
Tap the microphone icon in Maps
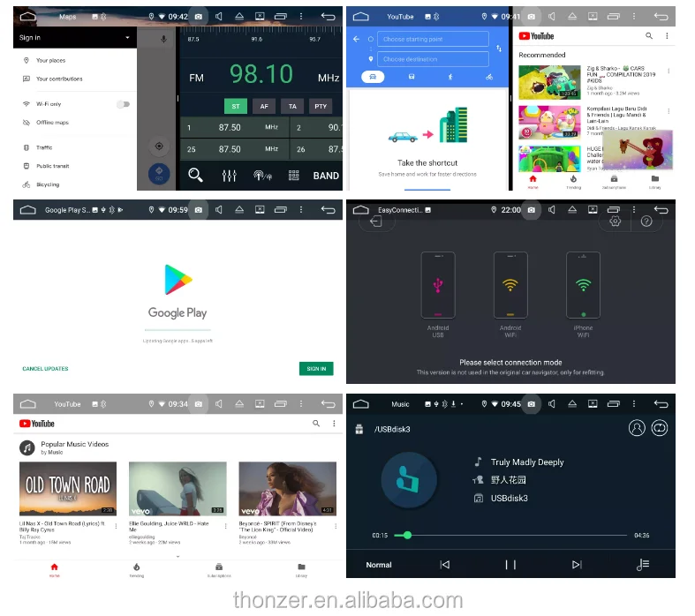pyautogui.click(x=163, y=39)
